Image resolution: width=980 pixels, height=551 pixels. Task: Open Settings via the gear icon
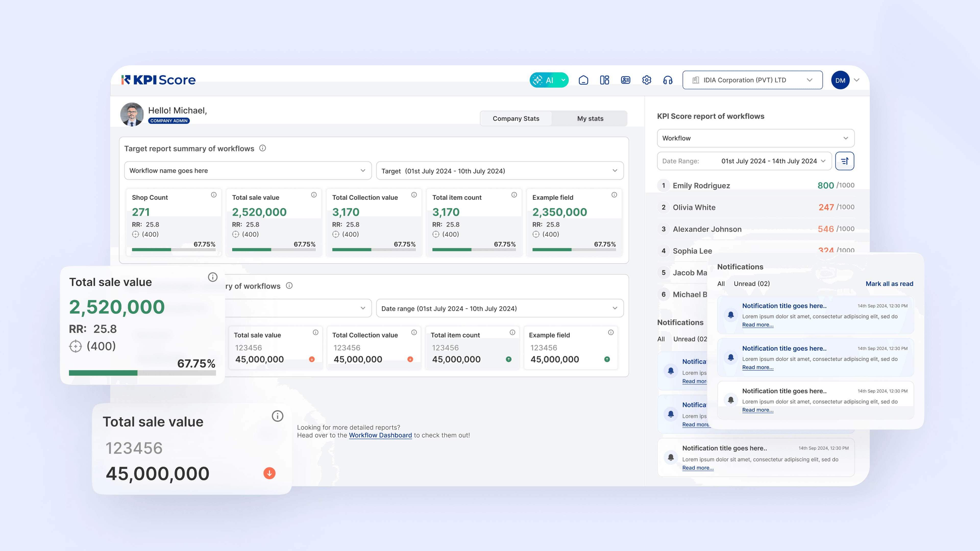647,80
